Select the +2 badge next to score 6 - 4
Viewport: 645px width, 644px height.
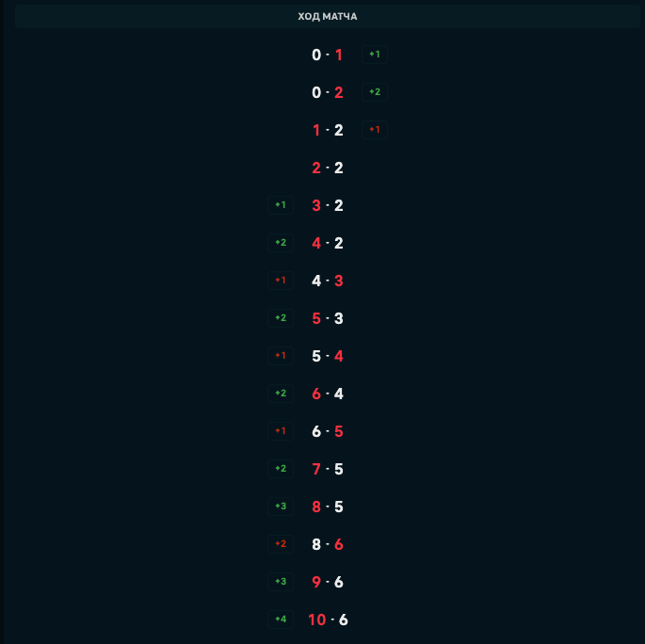coord(281,394)
